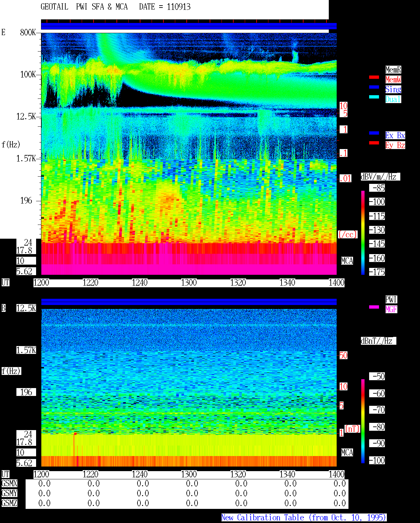This screenshot has height=523, width=420.
Task: Click the dBV/m/√Hz color scale bar
Action: point(363,233)
